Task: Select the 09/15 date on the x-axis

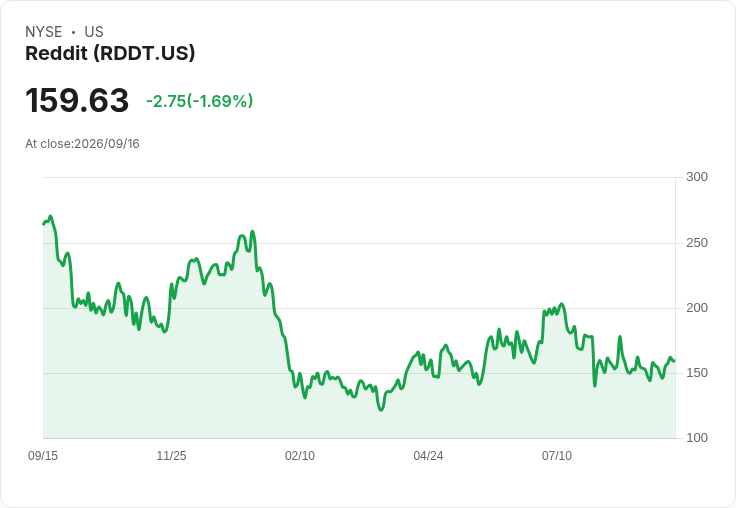Action: coord(43,455)
